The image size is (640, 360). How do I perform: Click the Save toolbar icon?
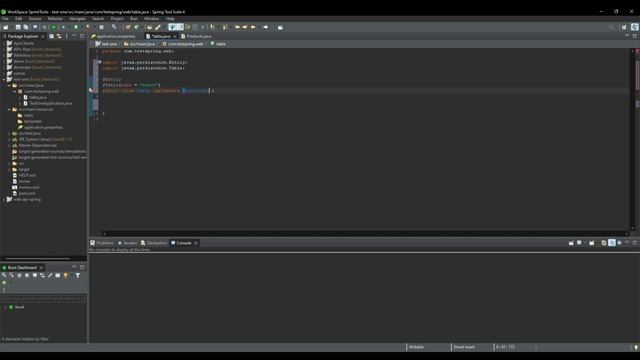click(18, 27)
